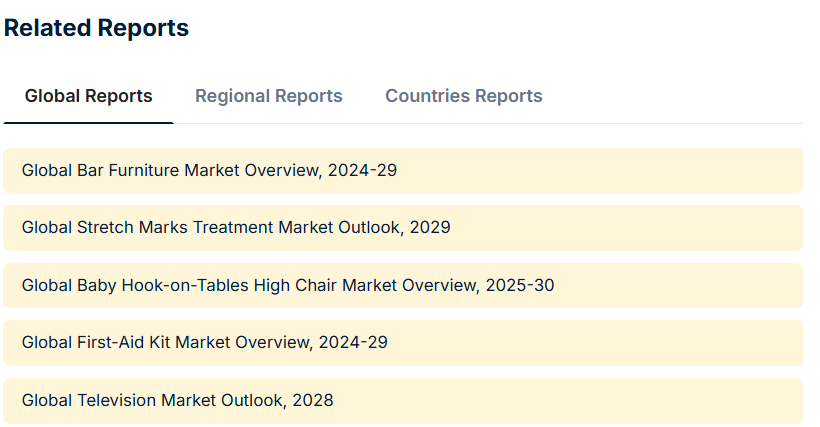The height and width of the screenshot is (427, 820).
Task: Select the Global Reports tab
Action: (88, 96)
